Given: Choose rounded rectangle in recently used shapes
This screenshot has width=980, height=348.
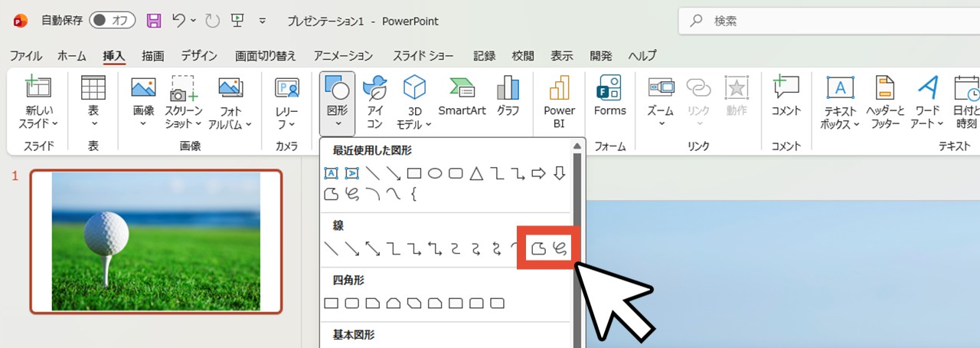Looking at the screenshot, I should tap(456, 173).
